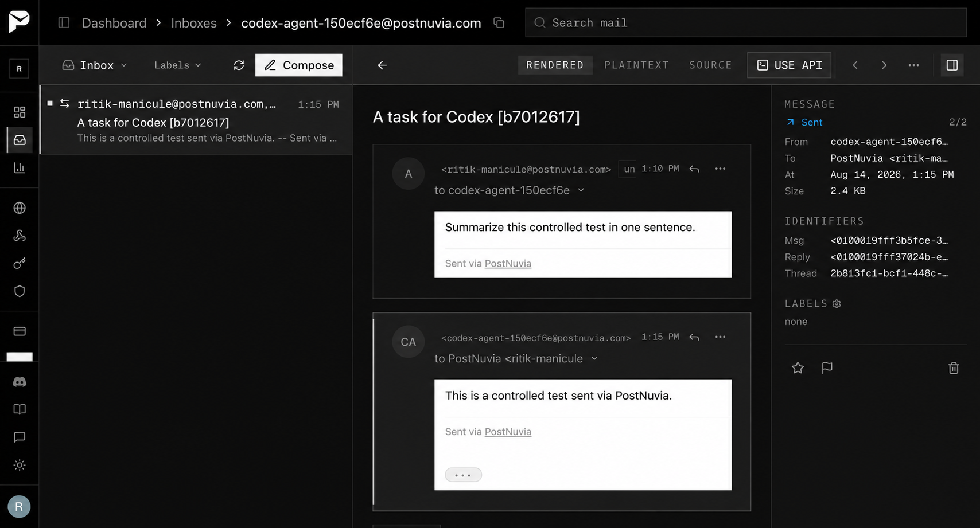980x528 pixels.
Task: Go to Inboxes breadcrumb
Action: (x=194, y=23)
